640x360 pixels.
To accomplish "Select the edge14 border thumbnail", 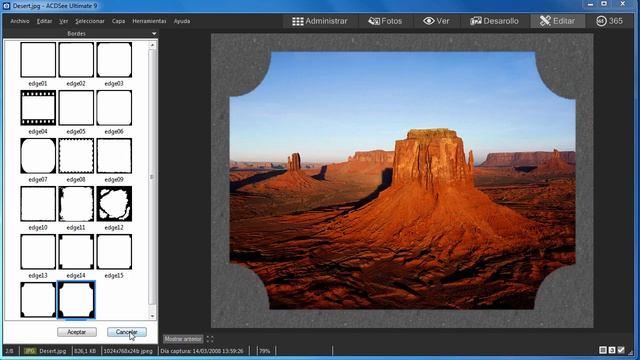I will [x=76, y=252].
